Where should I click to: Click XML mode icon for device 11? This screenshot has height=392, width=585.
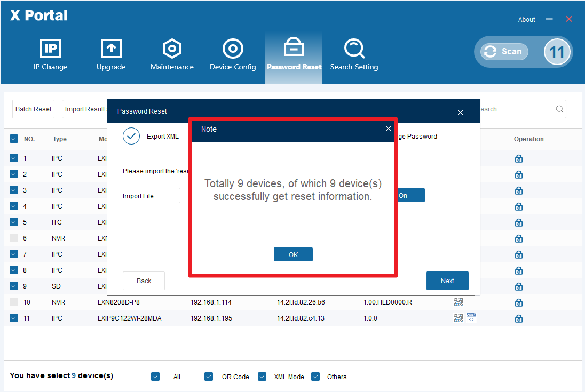(471, 318)
